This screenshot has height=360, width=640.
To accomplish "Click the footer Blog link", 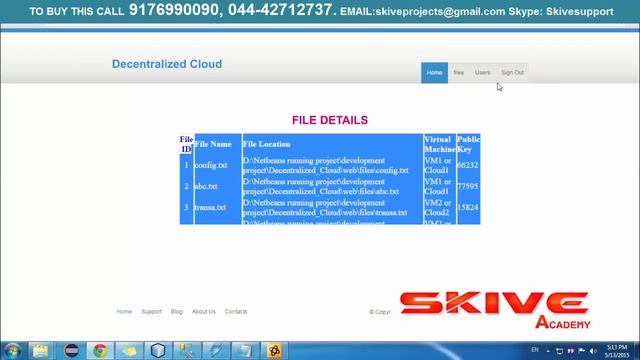I will [177, 311].
